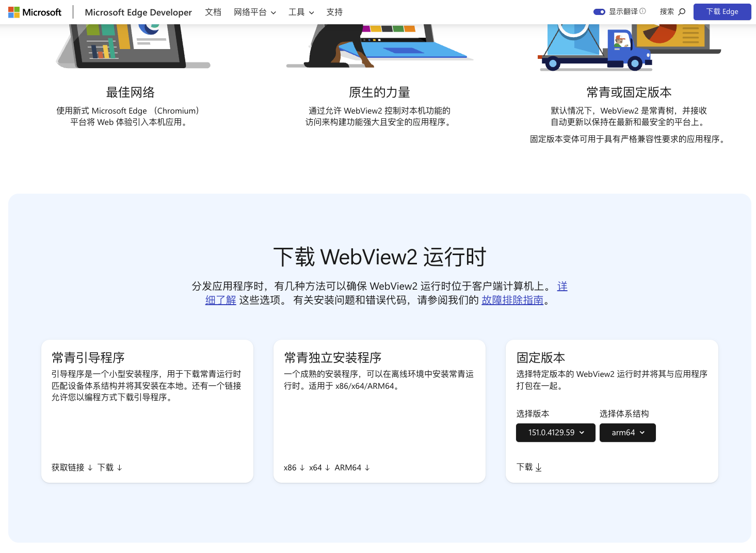Click the 固定版本 card title
Image resolution: width=756 pixels, height=553 pixels.
[541, 357]
